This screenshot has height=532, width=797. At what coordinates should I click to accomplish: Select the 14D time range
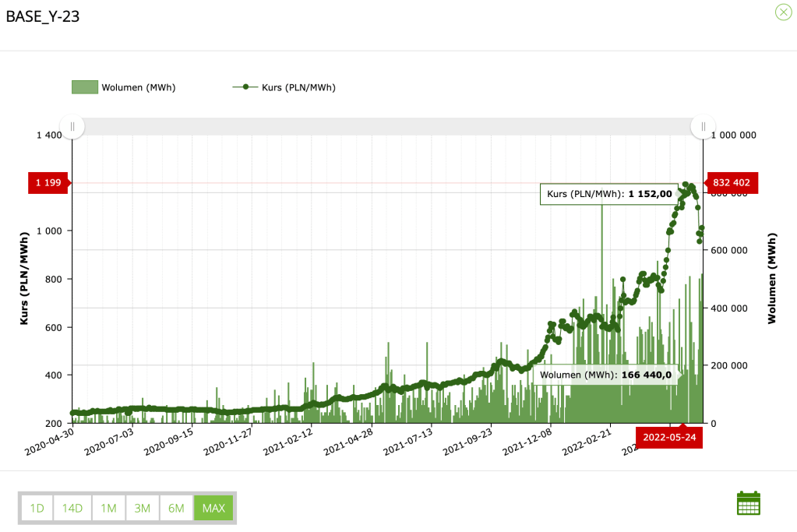(72, 509)
